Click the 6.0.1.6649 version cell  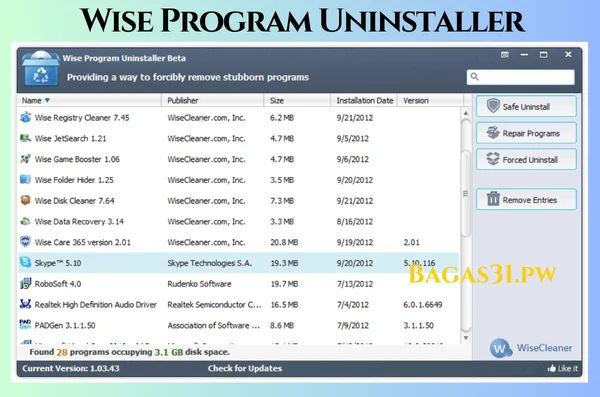click(x=423, y=304)
